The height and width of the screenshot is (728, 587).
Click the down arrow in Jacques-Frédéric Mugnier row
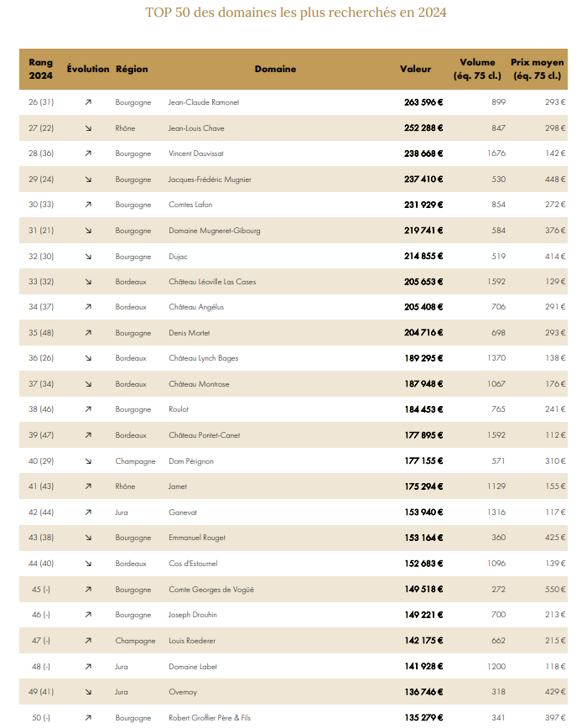(x=88, y=179)
